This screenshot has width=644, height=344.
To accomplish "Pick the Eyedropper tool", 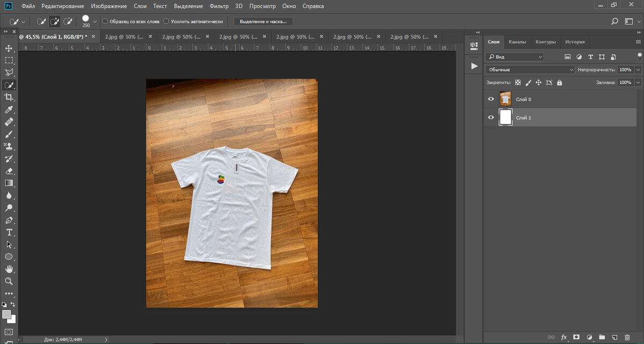I will coord(9,110).
